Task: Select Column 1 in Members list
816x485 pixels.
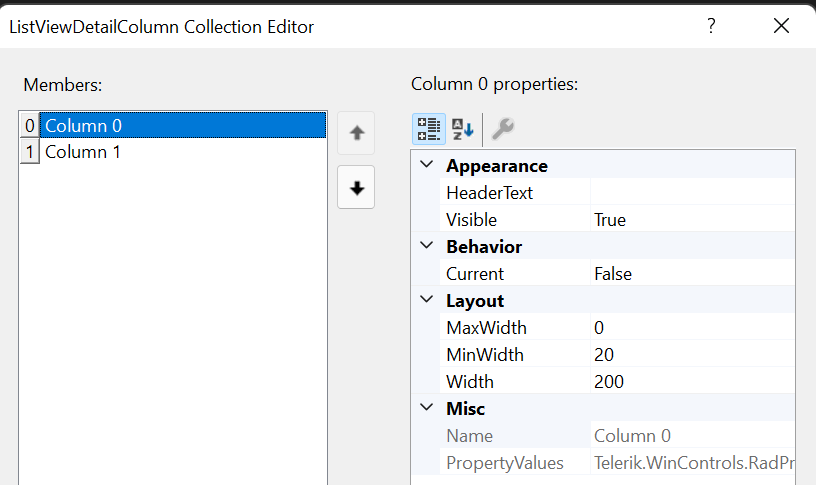Action: pyautogui.click(x=84, y=152)
